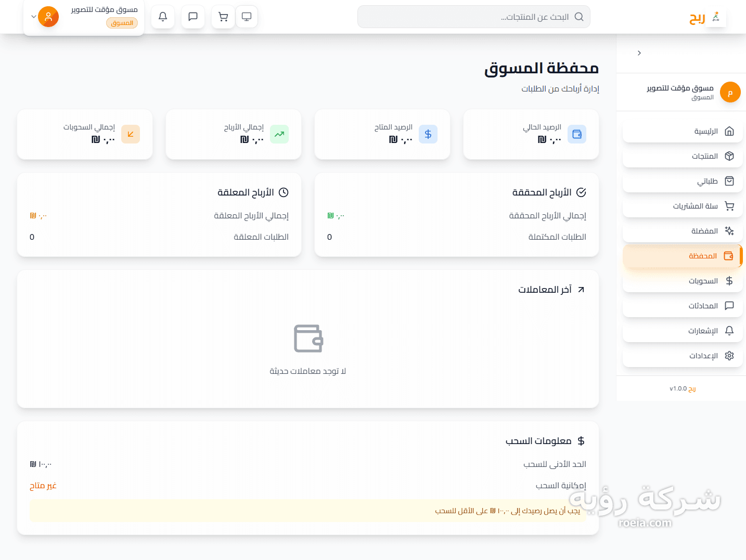
Task: Click the المسوق role badge in header
Action: (122, 23)
